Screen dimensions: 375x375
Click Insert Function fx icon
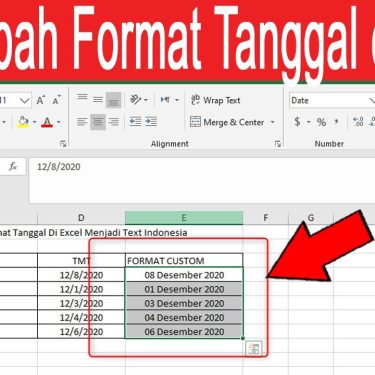pos(13,166)
